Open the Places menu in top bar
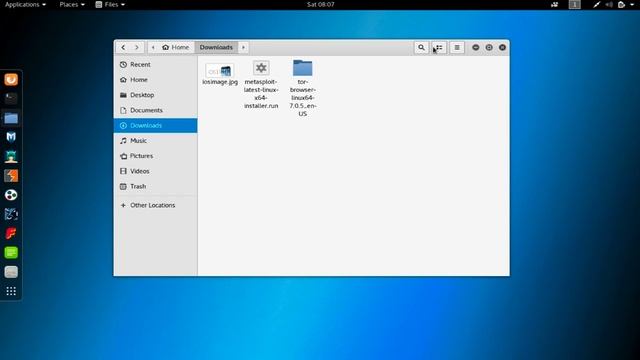The width and height of the screenshot is (640, 360). [x=72, y=4]
